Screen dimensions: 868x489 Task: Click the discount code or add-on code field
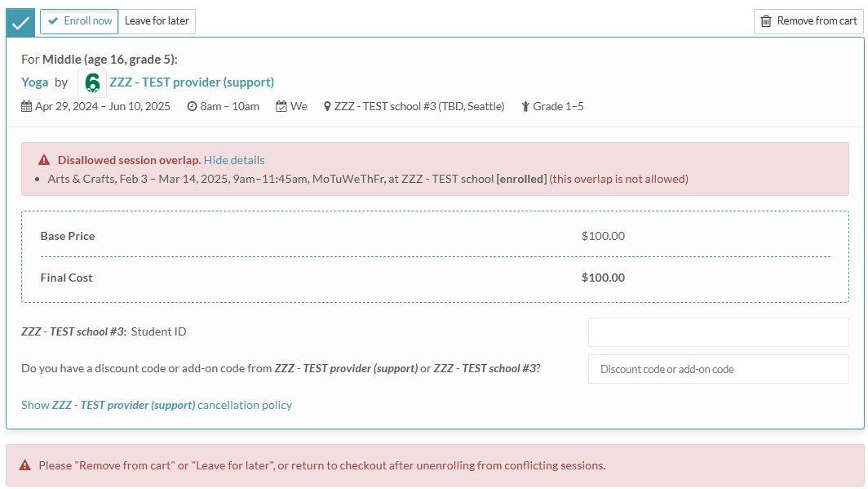[718, 369]
